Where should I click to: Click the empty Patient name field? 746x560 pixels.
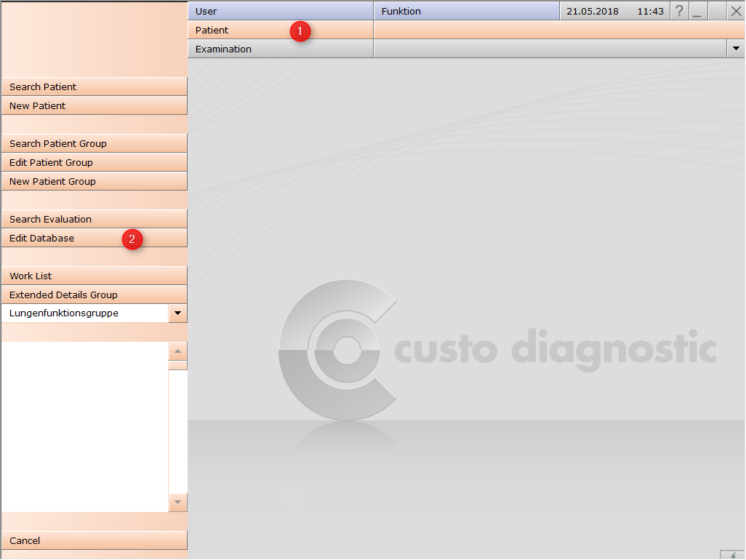(560, 30)
